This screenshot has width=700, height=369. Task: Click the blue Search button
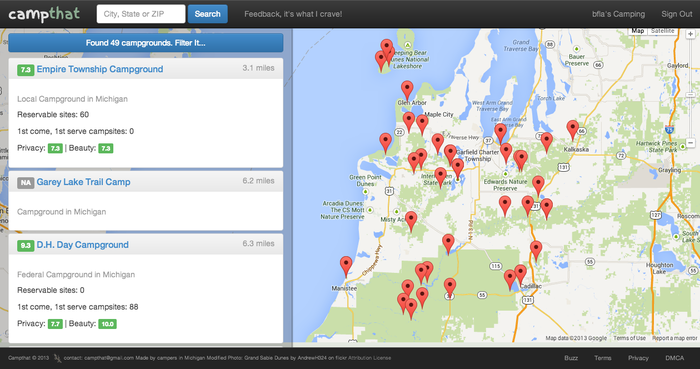click(x=208, y=14)
